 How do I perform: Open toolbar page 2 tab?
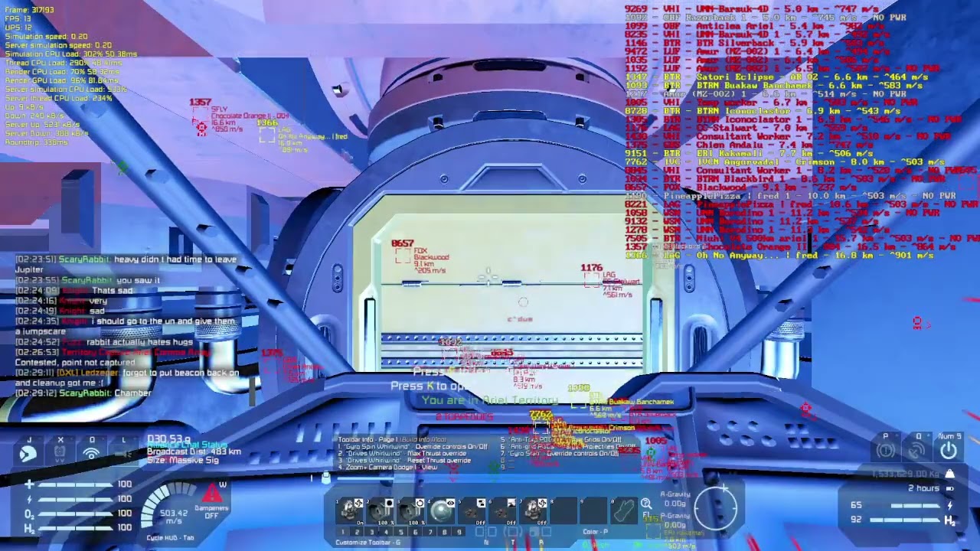click(x=358, y=532)
